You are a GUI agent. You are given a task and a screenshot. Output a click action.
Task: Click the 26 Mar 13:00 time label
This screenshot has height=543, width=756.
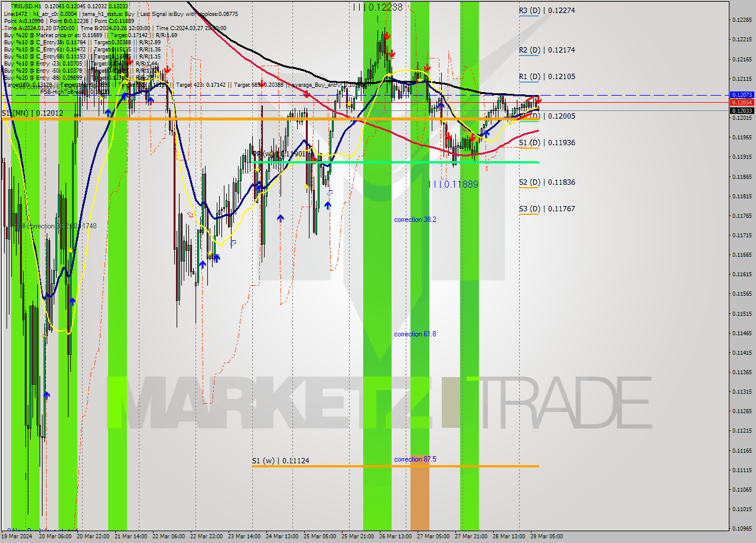395,537
